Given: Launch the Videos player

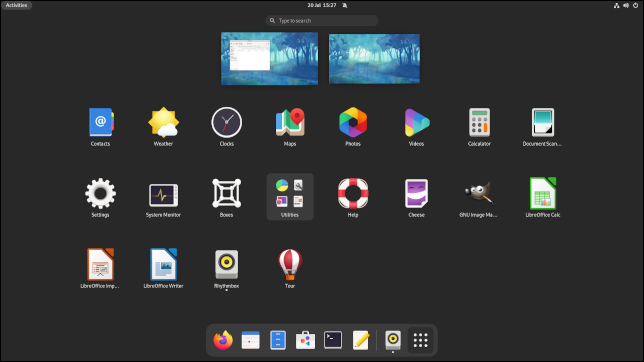Looking at the screenshot, I should pos(416,127).
